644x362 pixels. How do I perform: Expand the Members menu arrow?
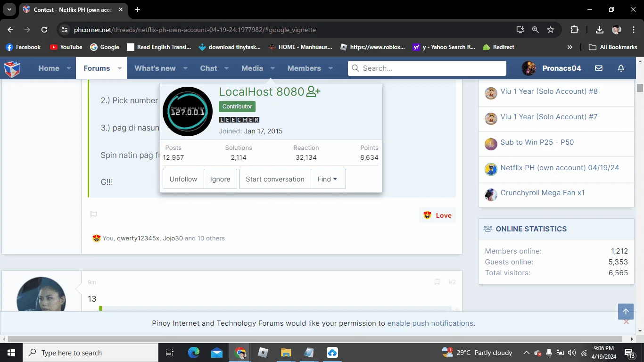[x=330, y=68]
